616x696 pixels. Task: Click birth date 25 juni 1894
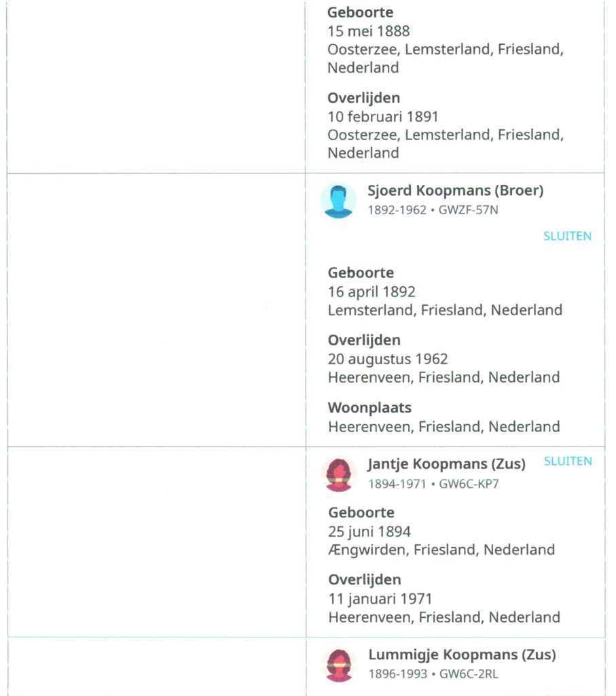pos(369,532)
